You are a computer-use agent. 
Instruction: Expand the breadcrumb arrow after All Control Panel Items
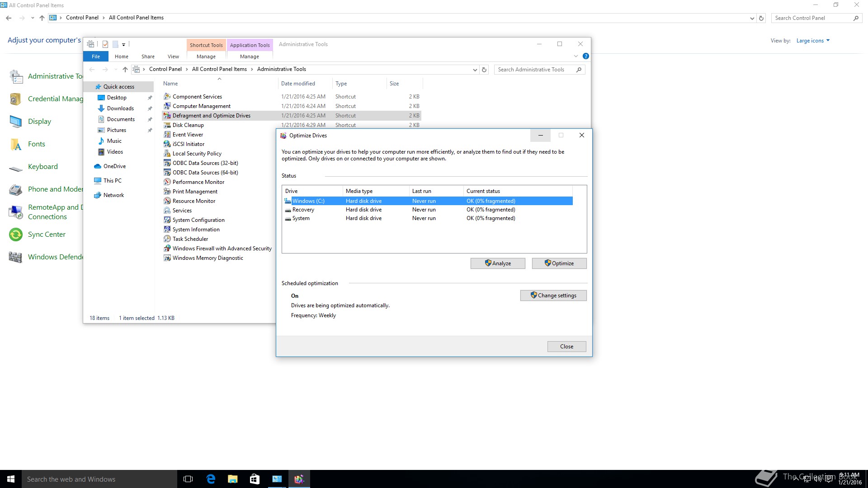[x=252, y=69]
